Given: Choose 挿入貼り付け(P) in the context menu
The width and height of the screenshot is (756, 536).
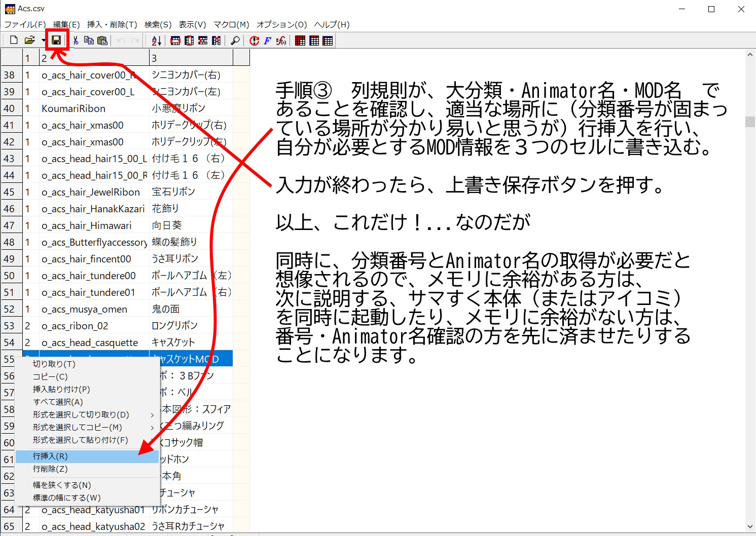Looking at the screenshot, I should pos(87,389).
